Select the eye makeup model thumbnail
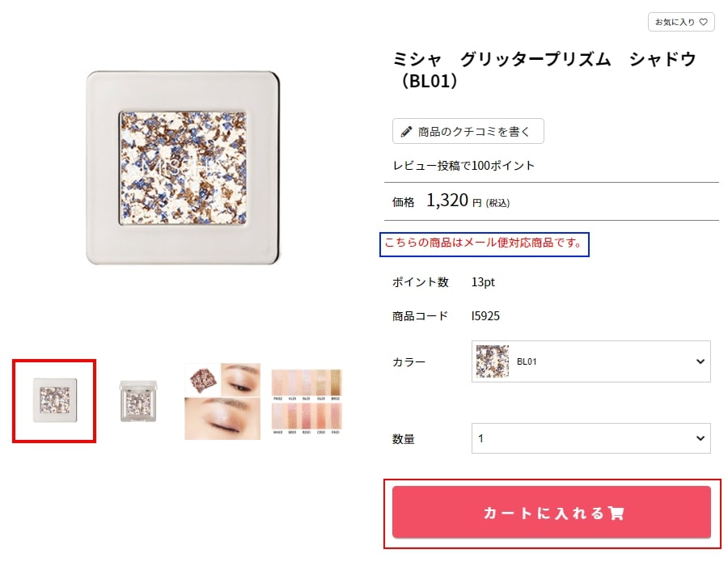This screenshot has width=728, height=562. click(222, 401)
